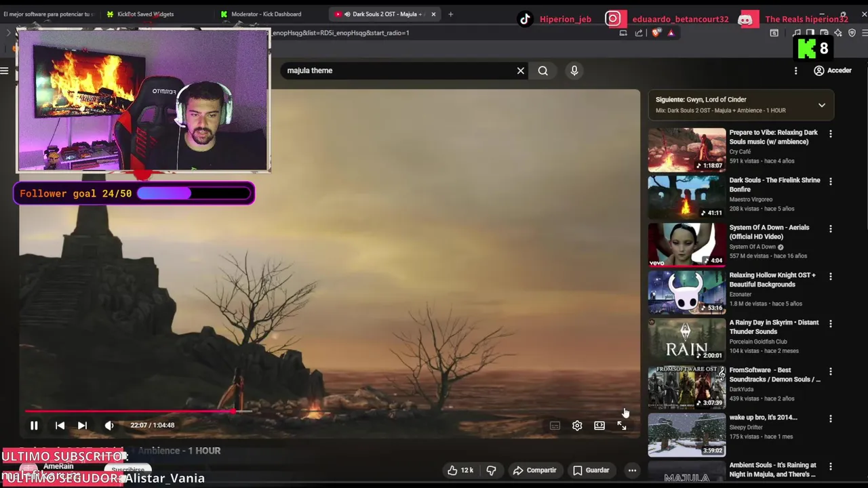This screenshot has height=488, width=868.
Task: Save video with Guardar button
Action: 591,470
